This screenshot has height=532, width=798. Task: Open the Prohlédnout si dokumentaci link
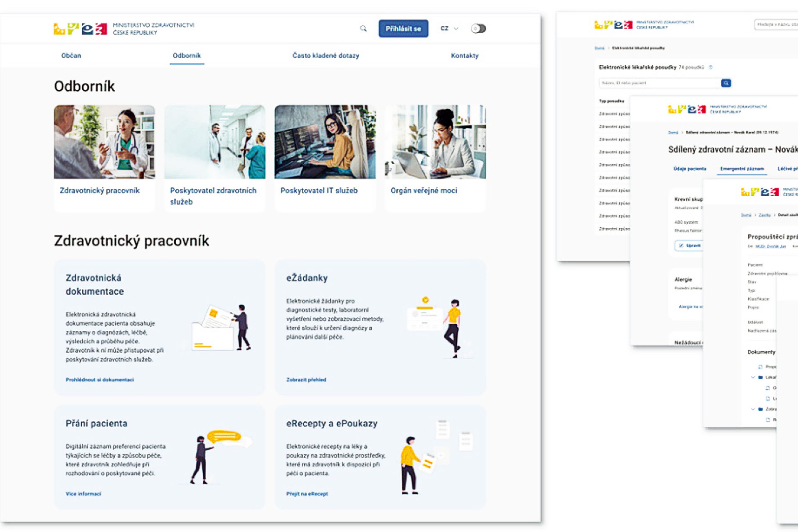tap(100, 379)
